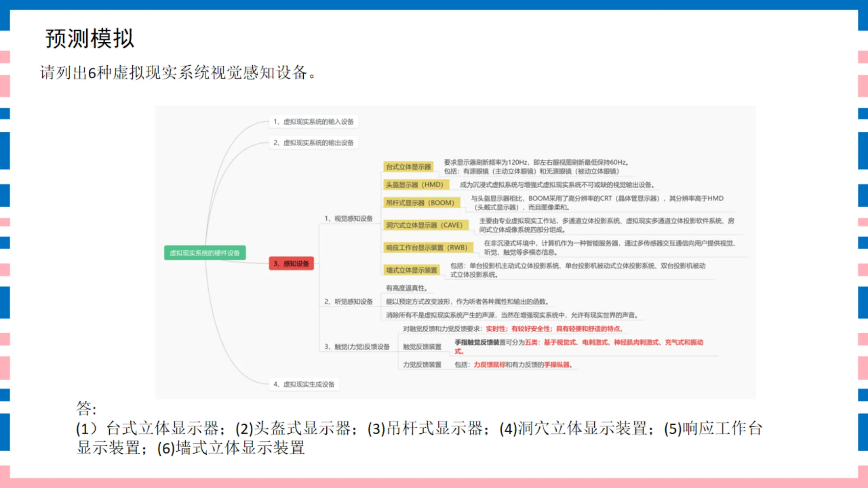The image size is (868, 488).
Task: Click the answer label 答:
Action: pos(86,408)
